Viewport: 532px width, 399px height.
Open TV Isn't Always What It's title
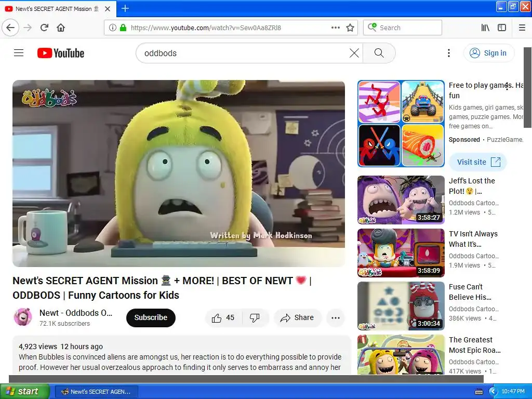[x=473, y=239]
